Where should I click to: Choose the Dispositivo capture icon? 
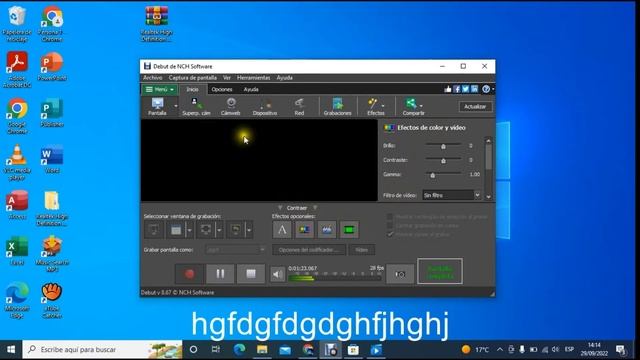click(x=264, y=107)
